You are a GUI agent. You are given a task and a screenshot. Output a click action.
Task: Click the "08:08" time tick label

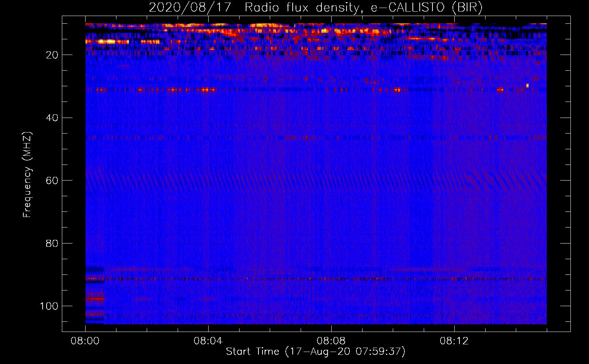click(x=331, y=341)
